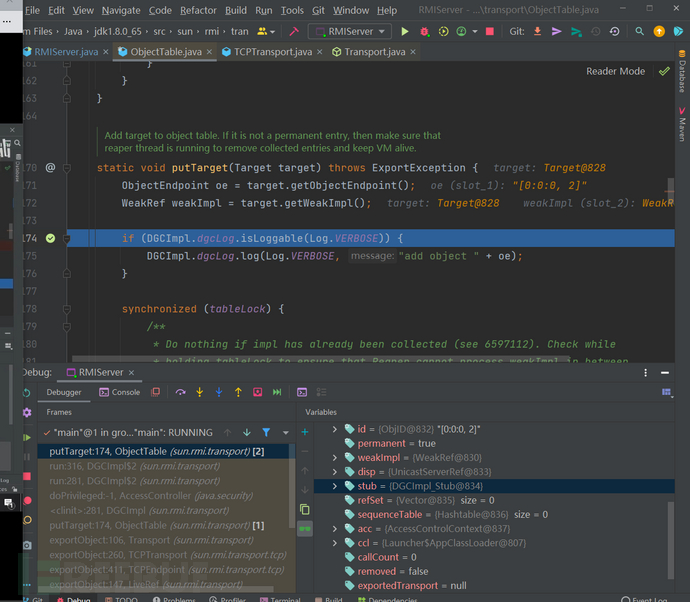The image size is (690, 602).
Task: Switch to RMIServer.java tab
Action: 66,52
